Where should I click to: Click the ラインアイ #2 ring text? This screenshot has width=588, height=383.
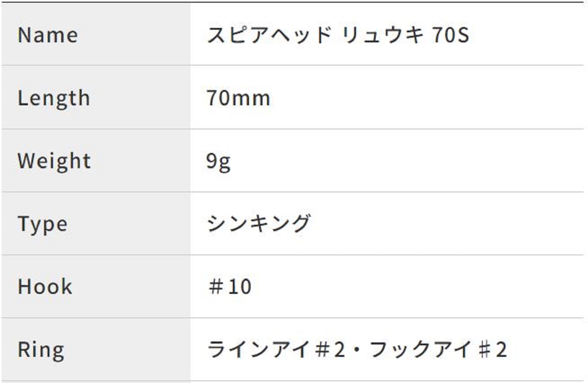click(x=276, y=349)
